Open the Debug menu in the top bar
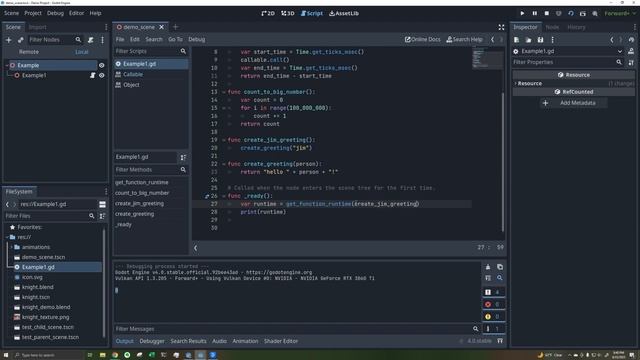Viewport: 640px width, 360px height. click(55, 13)
